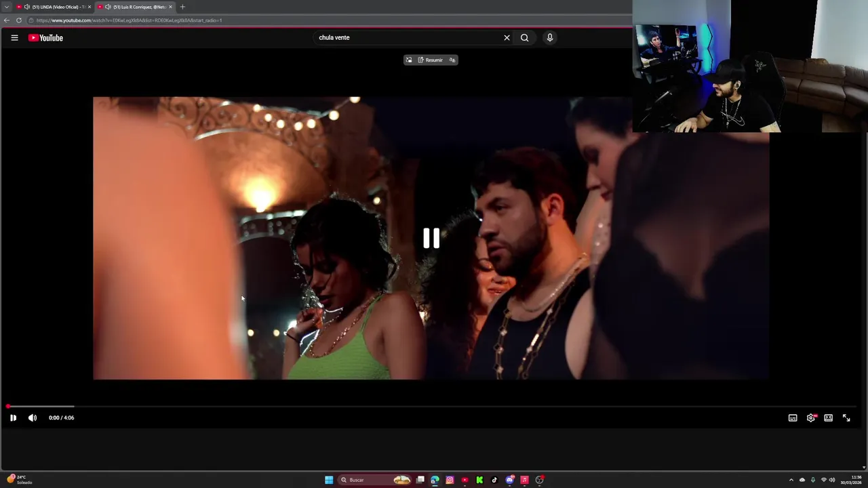Click the picture-in-picture icon beside Resumir

(409, 60)
